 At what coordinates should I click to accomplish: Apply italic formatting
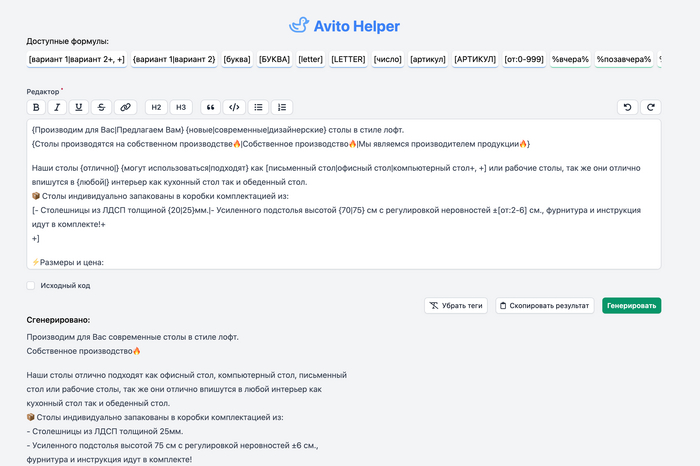57,107
